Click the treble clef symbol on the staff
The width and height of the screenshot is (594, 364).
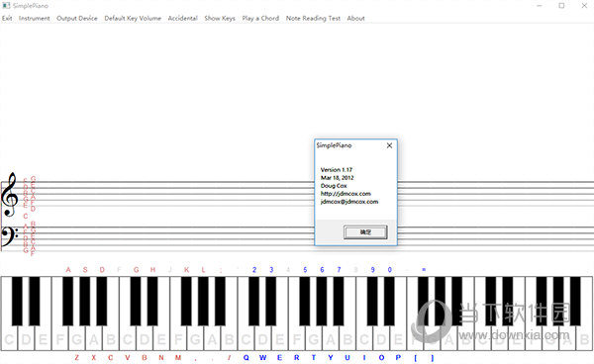click(10, 194)
